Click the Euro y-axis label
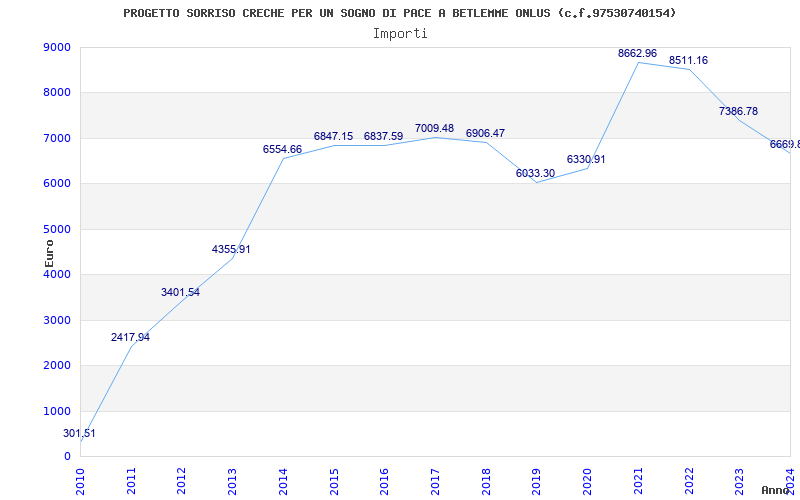This screenshot has height=500, width=800. click(x=49, y=253)
